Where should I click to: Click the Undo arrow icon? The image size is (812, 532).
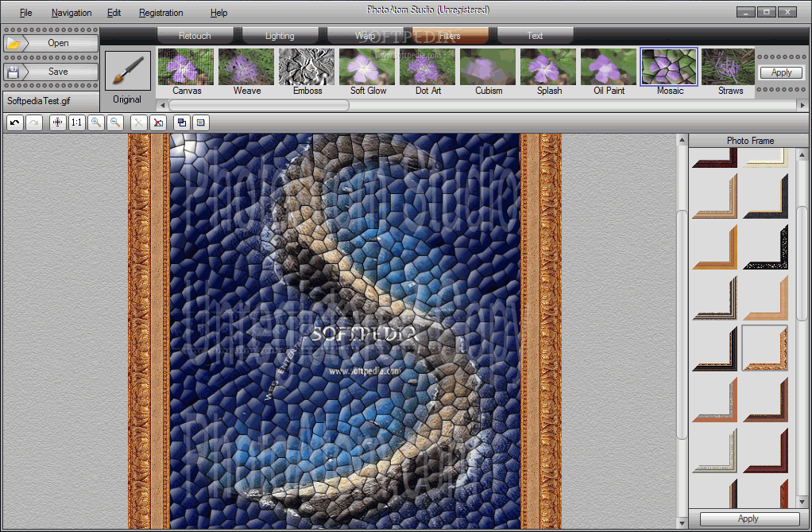pos(15,123)
